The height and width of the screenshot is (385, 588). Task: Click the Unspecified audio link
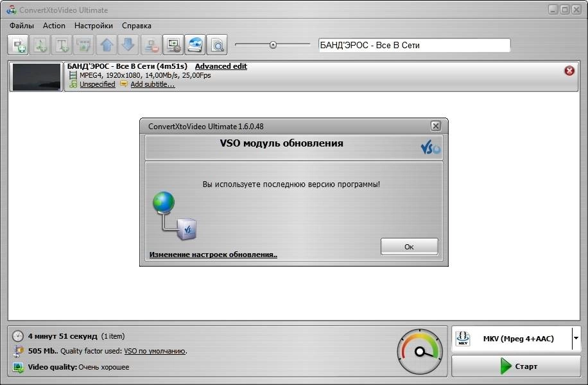click(x=98, y=84)
